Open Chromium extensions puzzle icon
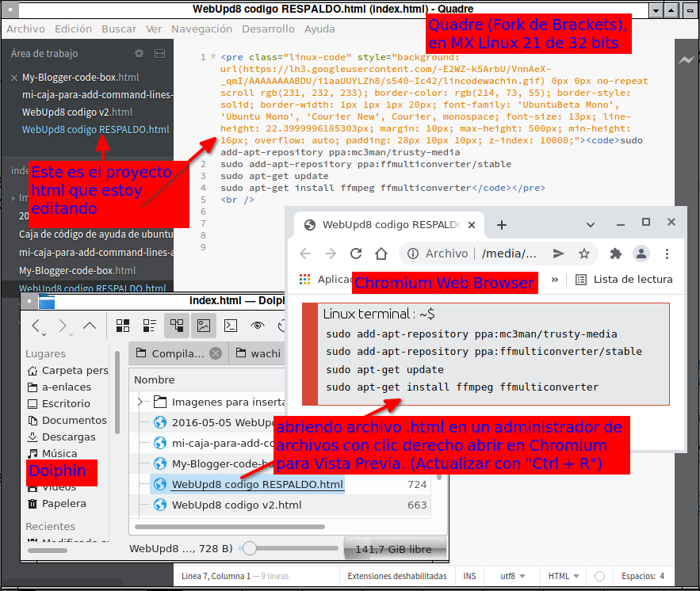 click(616, 254)
